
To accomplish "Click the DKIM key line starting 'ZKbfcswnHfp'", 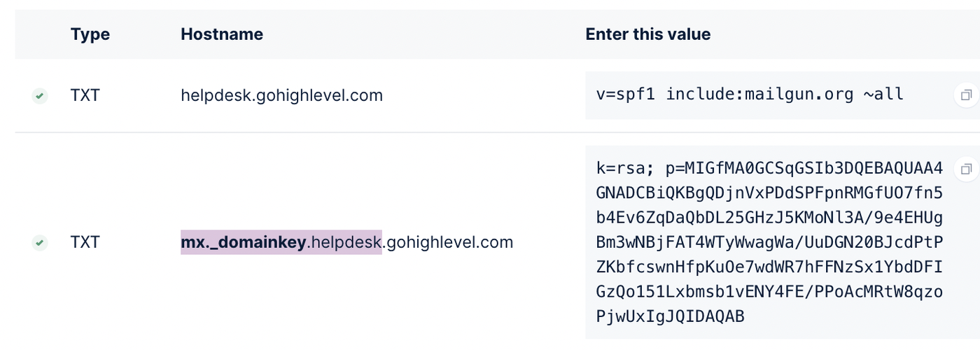I will 769,267.
